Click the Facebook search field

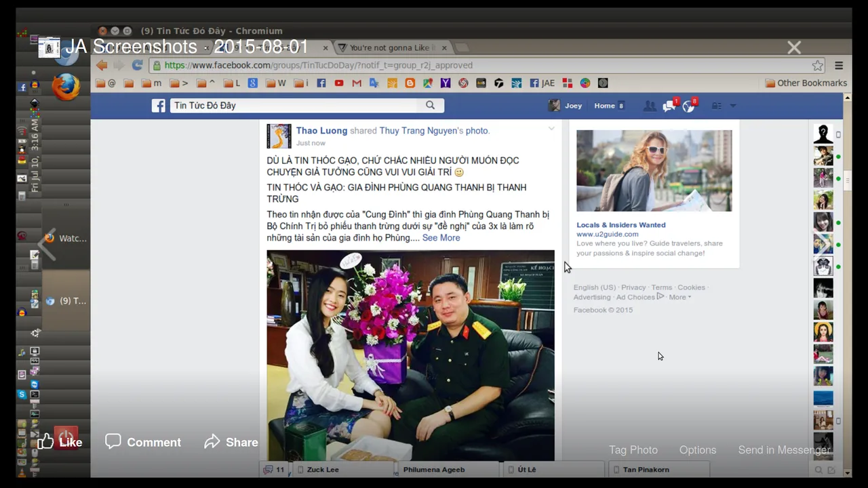[x=294, y=105]
